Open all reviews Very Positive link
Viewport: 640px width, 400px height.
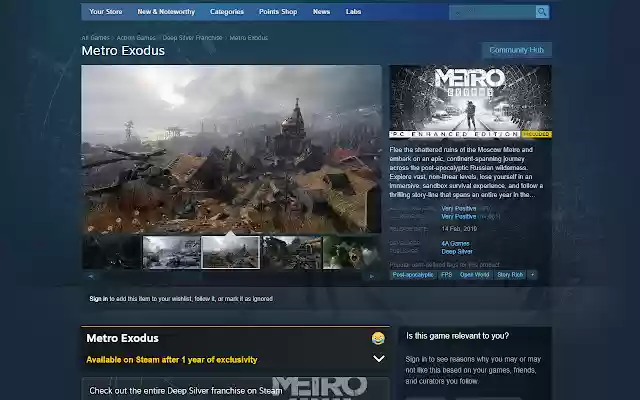pos(458,217)
